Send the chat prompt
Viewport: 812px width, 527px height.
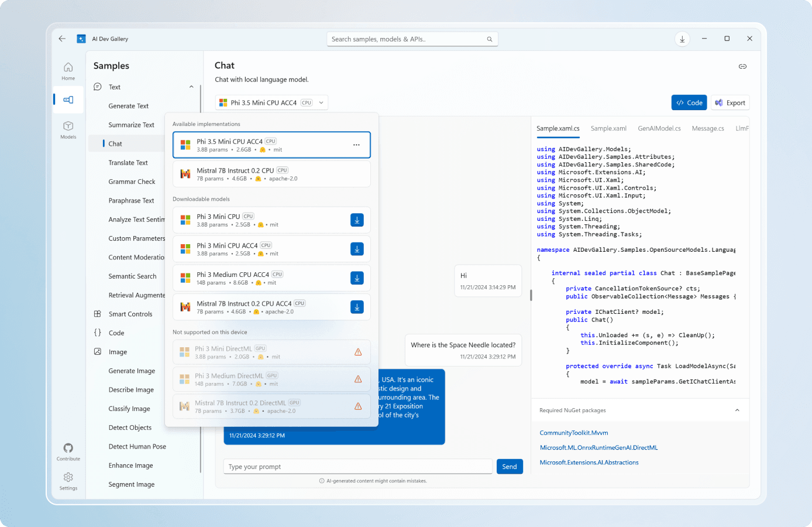510,467
